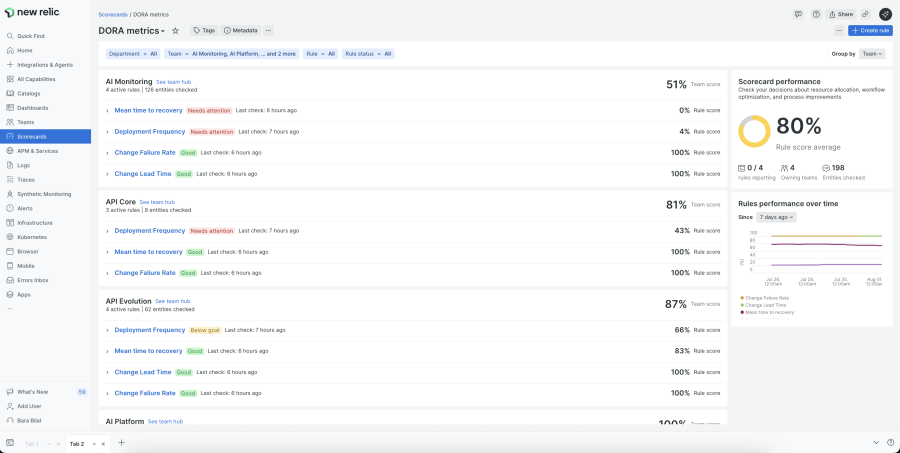Image resolution: width=900 pixels, height=453 pixels.
Task: Open the Scorecards breadcrumb link
Action: (113, 14)
